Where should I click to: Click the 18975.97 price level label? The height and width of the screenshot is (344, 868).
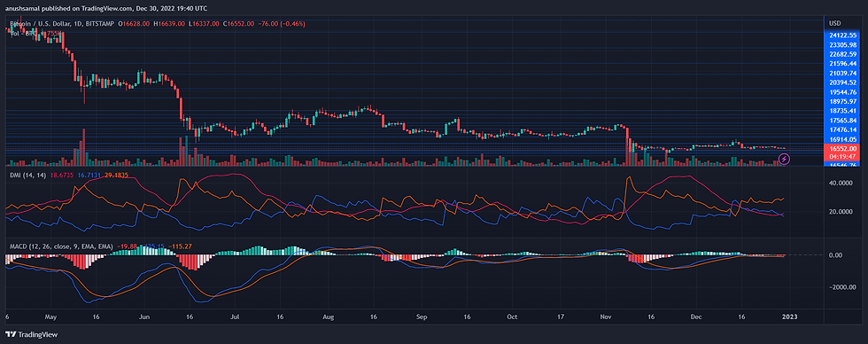pyautogui.click(x=843, y=101)
